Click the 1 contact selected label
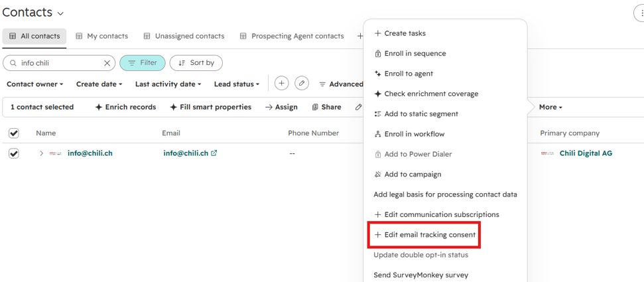The width and height of the screenshot is (644, 282). tap(42, 107)
